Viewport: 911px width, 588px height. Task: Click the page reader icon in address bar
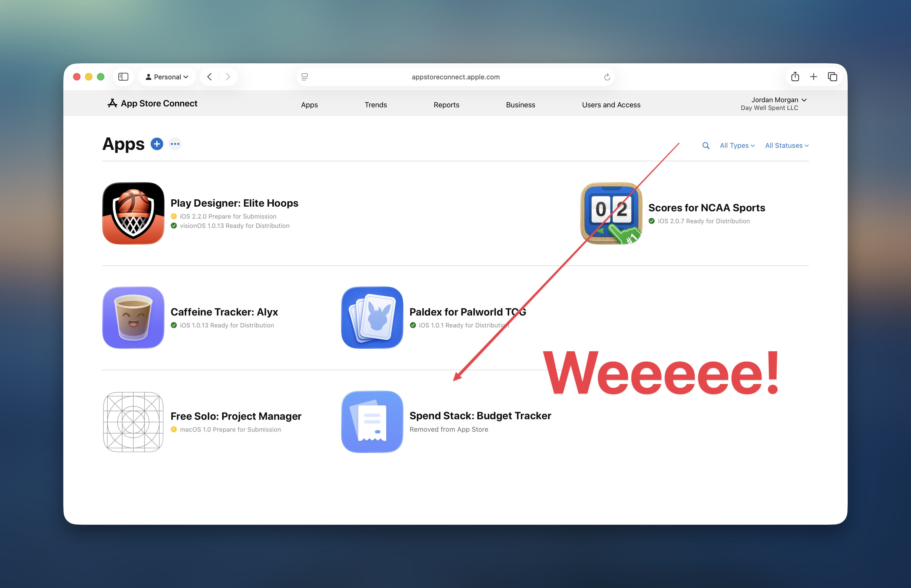tap(305, 77)
